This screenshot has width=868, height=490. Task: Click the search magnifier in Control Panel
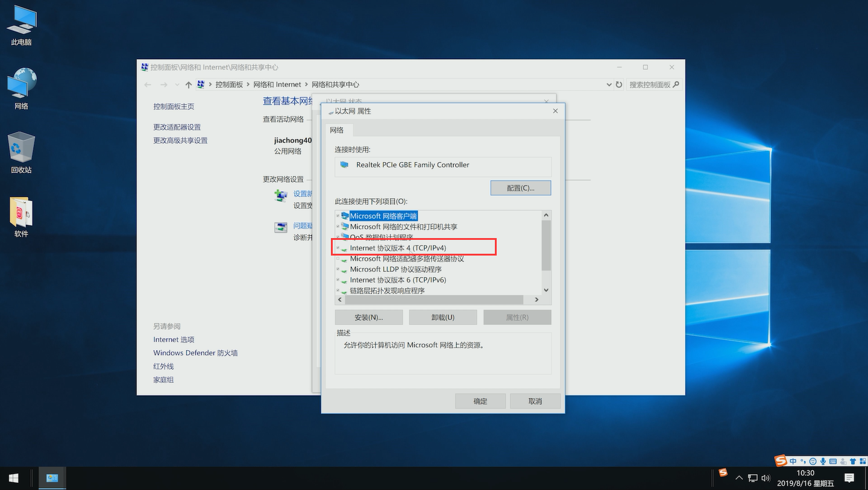pos(676,84)
